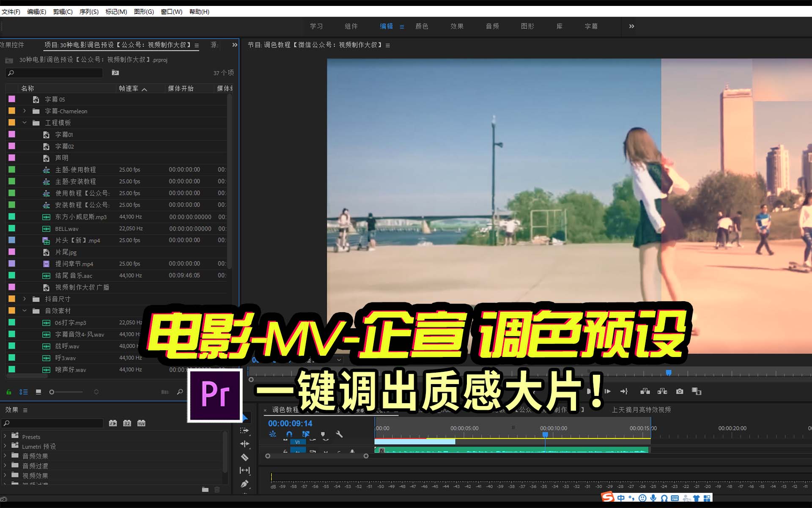Expand the 抖音尺寸 bin

[25, 299]
